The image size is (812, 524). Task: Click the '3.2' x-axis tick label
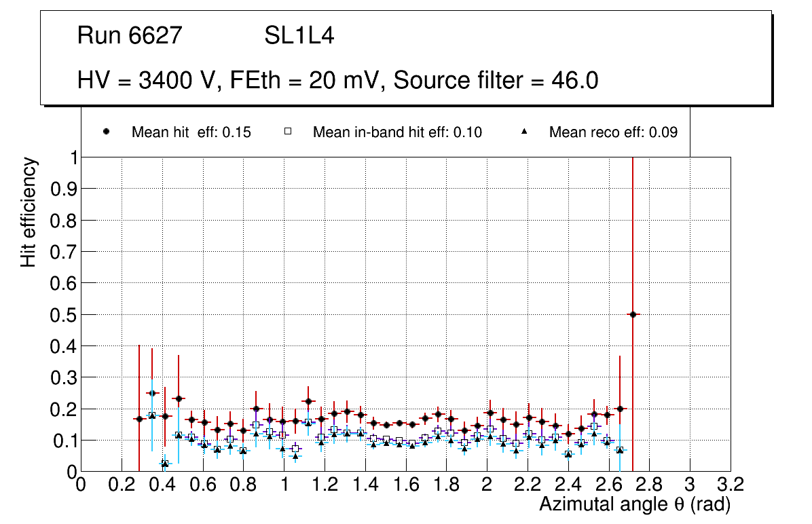[731, 485]
